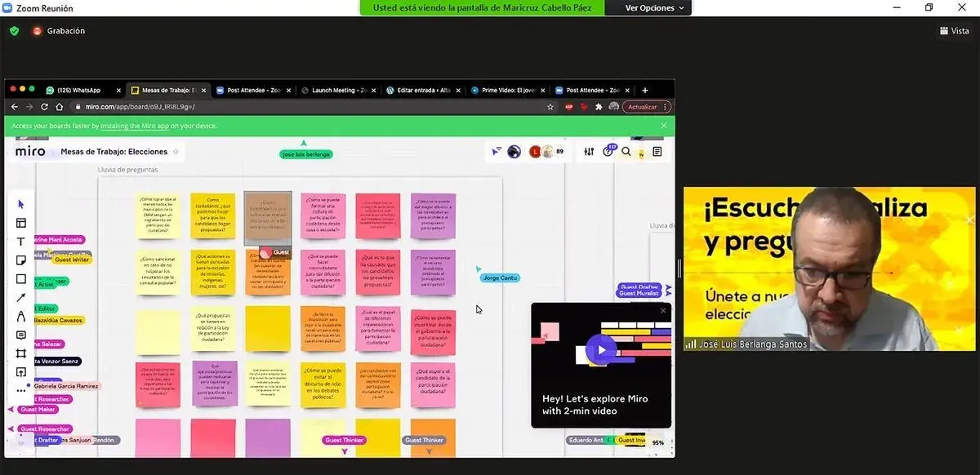Viewport: 980px width, 475px height.
Task: Select the Frame tool
Action: [x=21, y=353]
